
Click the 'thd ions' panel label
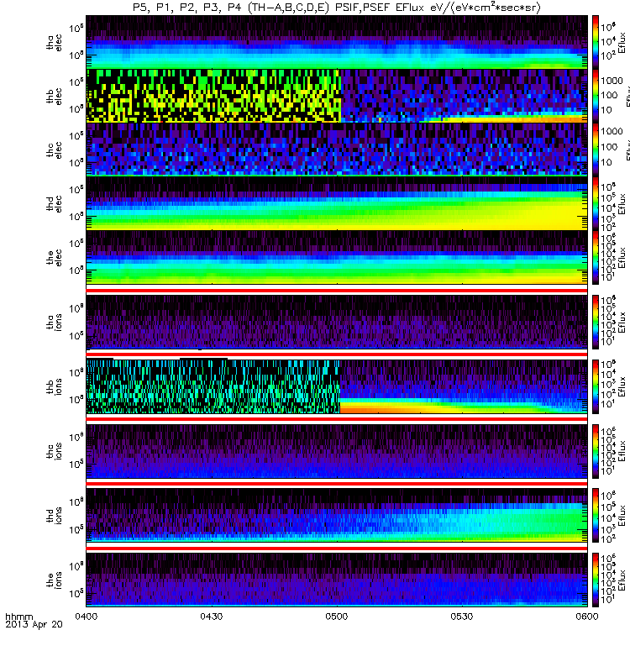coord(54,515)
